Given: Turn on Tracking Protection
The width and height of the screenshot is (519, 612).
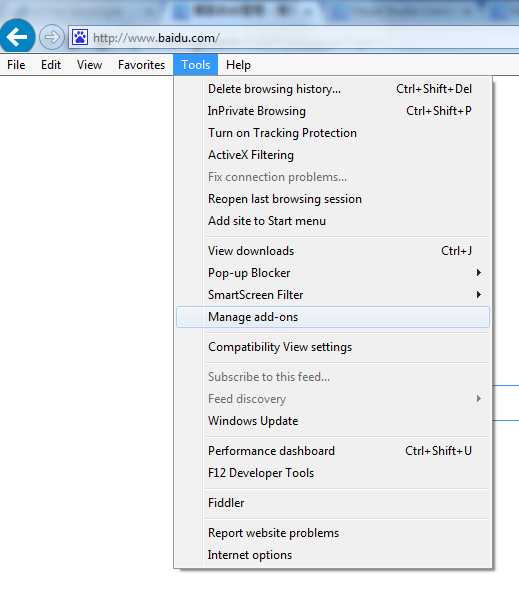Looking at the screenshot, I should 332,133.
